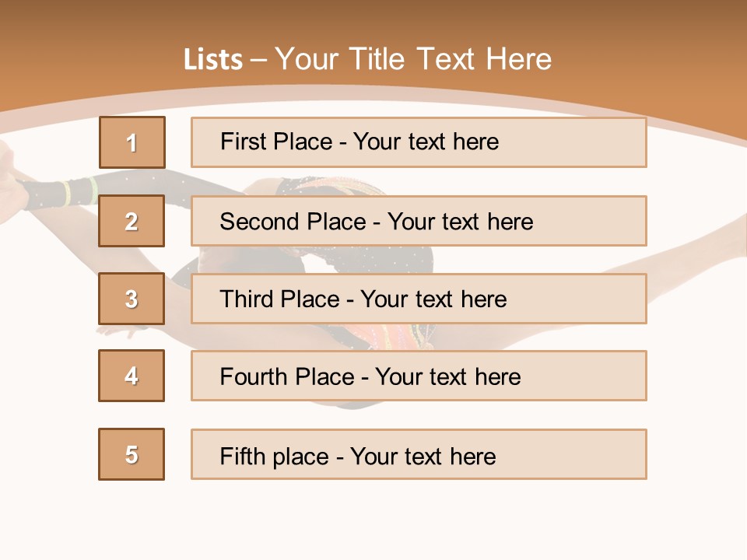Screen dimensions: 747x560
Task: Select the numbered box labeled 4
Action: click(x=132, y=376)
